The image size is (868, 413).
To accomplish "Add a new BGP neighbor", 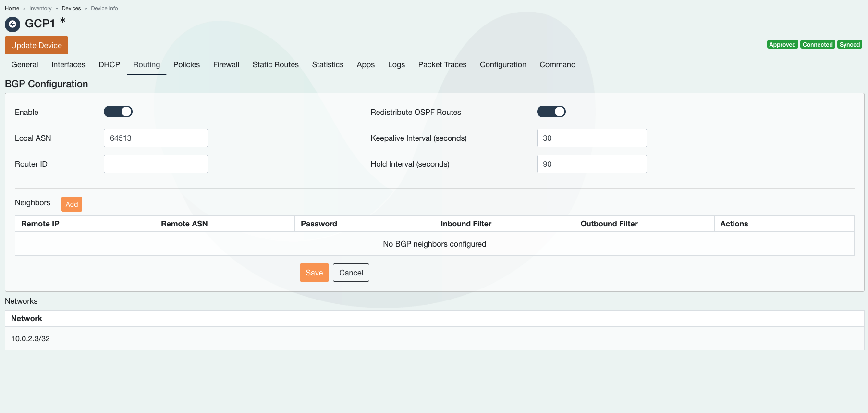I will coord(72,204).
